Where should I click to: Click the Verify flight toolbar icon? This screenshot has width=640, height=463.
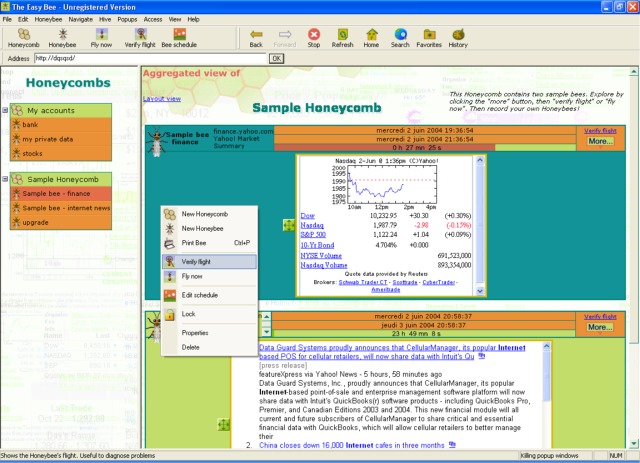[x=140, y=34]
